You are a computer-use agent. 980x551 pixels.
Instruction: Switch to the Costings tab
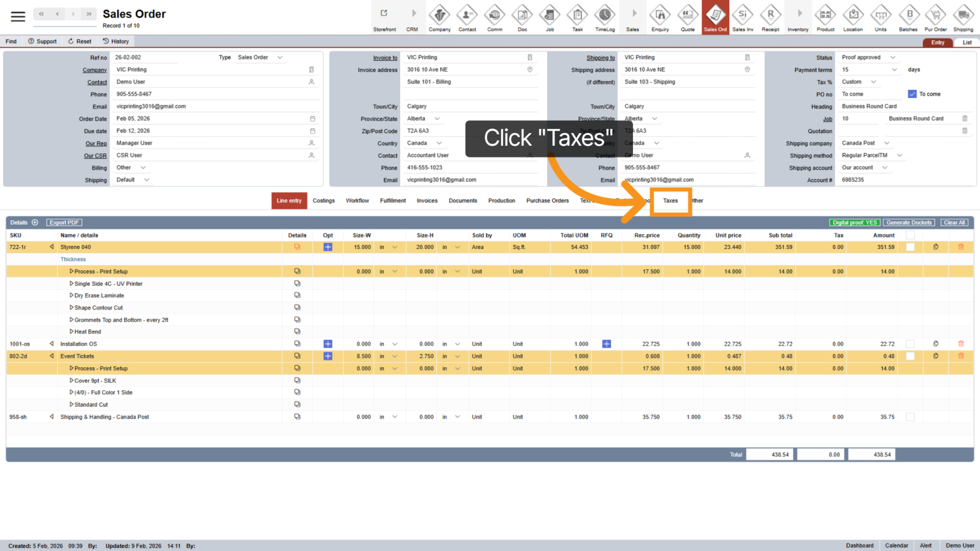tap(324, 201)
